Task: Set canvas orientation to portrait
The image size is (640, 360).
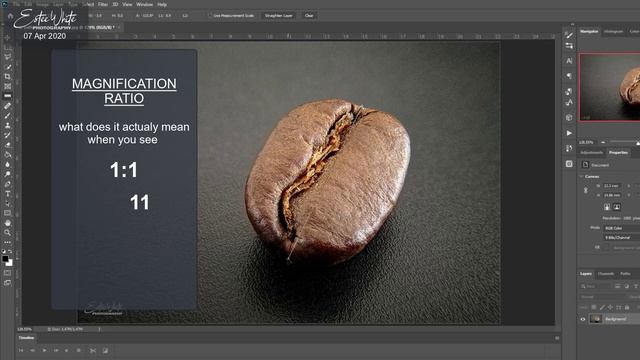Action: (607, 207)
